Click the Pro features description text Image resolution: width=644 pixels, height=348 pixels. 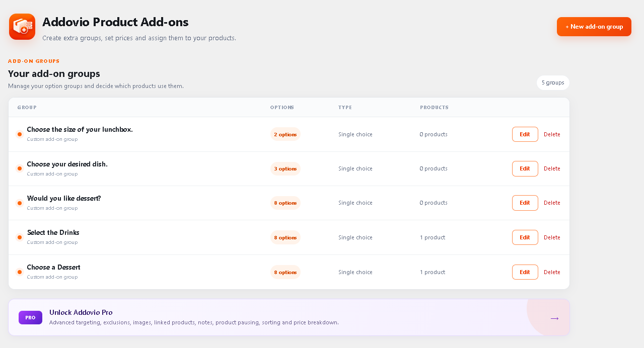(194, 322)
